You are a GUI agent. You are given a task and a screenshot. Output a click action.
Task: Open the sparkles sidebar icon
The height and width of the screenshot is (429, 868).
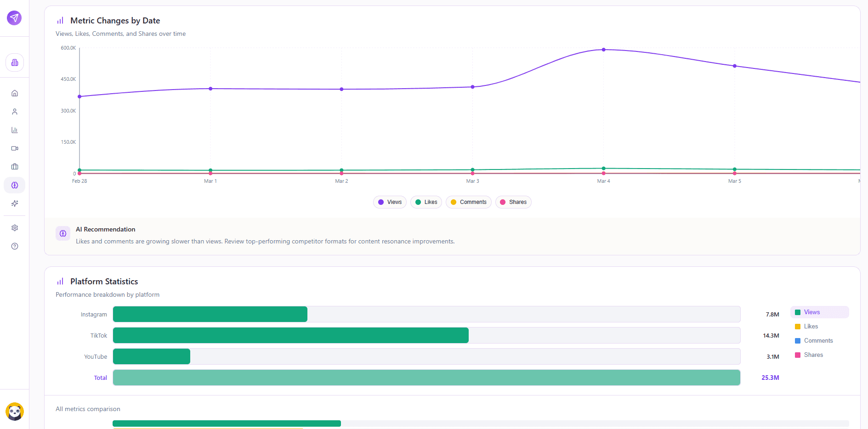point(15,203)
